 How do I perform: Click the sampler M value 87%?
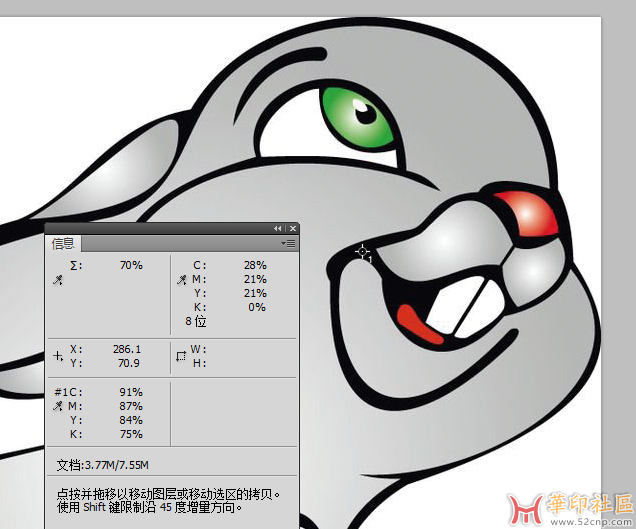(x=131, y=406)
